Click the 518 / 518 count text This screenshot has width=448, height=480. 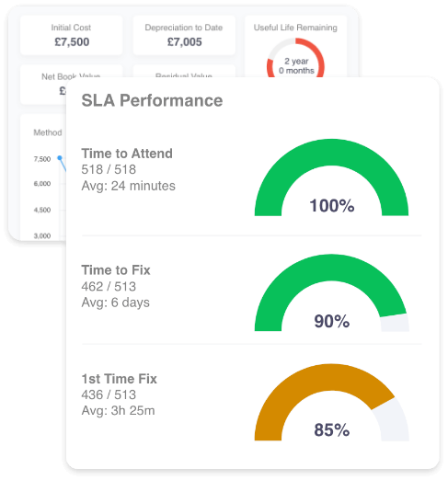coord(109,169)
